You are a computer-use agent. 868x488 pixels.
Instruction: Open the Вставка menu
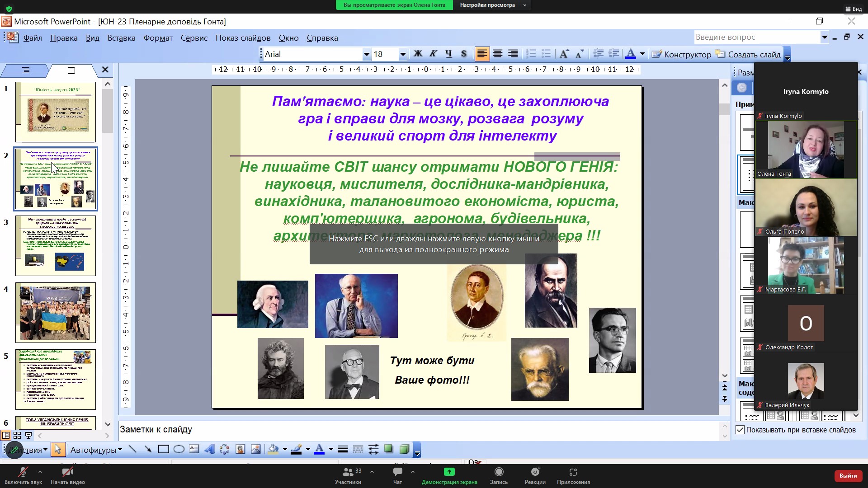pos(121,38)
